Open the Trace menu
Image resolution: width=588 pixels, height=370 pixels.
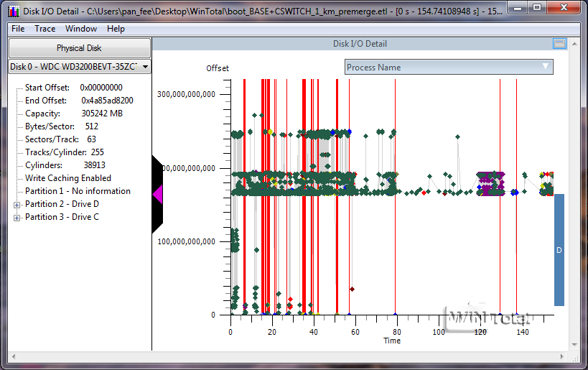click(x=45, y=29)
